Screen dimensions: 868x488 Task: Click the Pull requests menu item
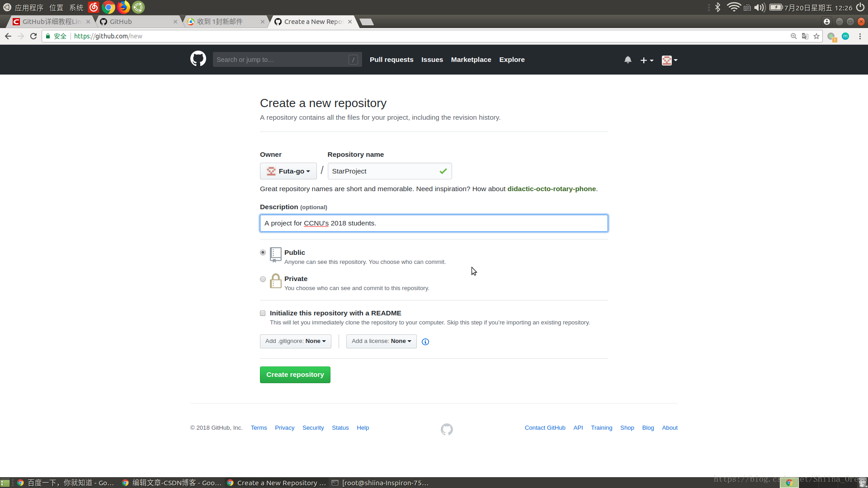(x=391, y=60)
